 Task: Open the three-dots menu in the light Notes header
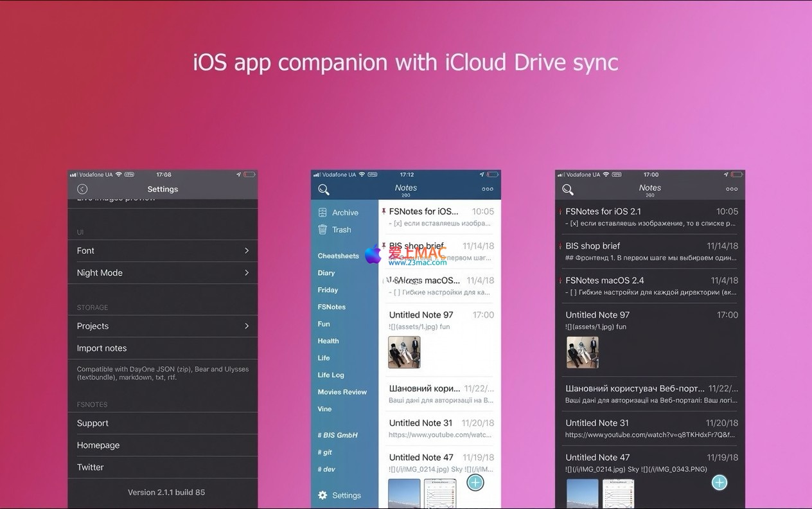[488, 190]
